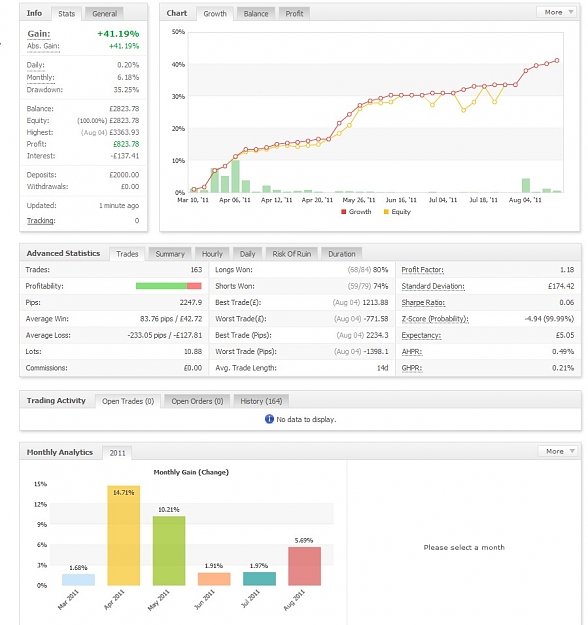Click the £823.78 profit value

pos(126,144)
